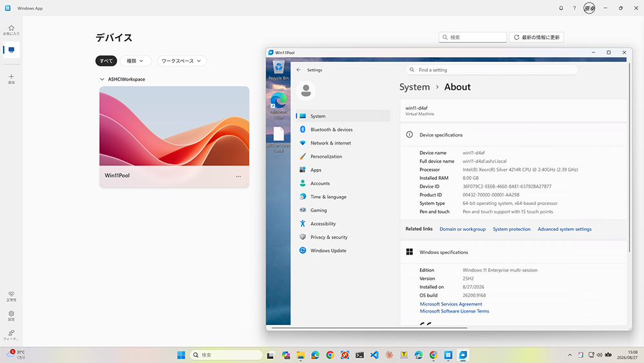Open the Terminal icon on taskbar
The image size is (644, 363).
pyautogui.click(x=359, y=355)
